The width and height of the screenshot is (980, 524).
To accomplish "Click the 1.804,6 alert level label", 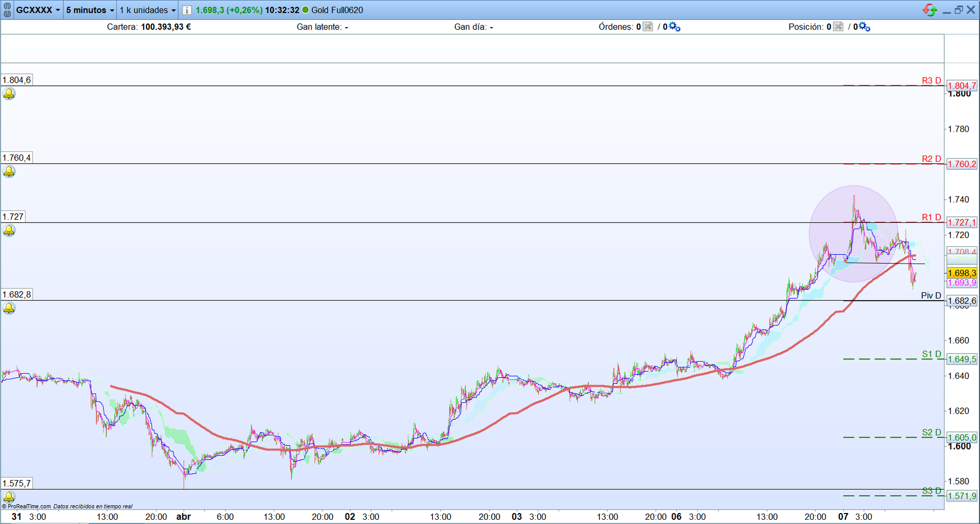I will [x=17, y=80].
